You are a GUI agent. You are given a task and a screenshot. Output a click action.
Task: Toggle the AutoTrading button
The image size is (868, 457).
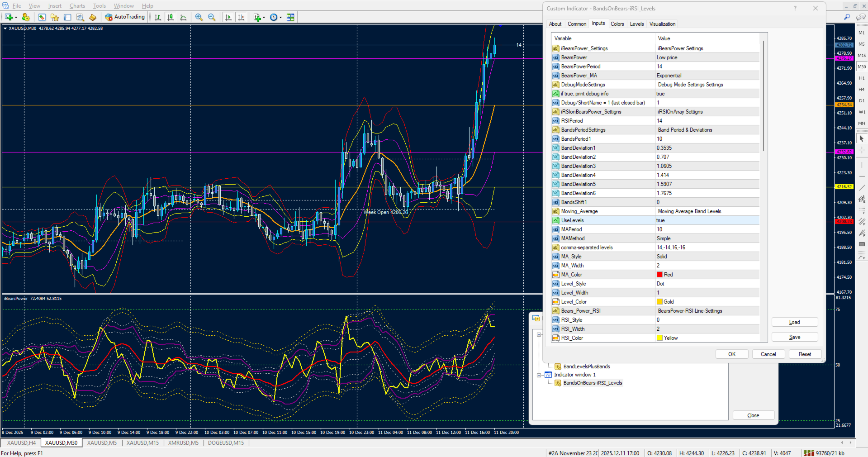[x=125, y=17]
